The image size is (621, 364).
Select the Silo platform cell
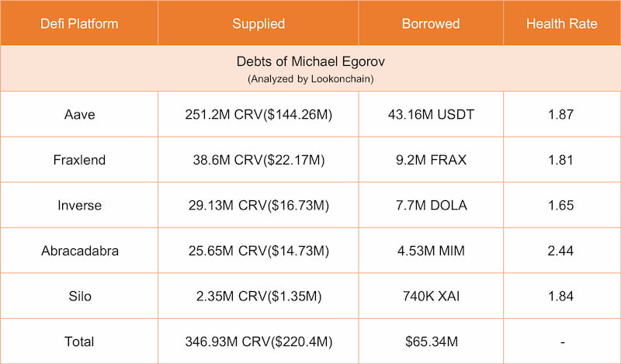[79, 296]
